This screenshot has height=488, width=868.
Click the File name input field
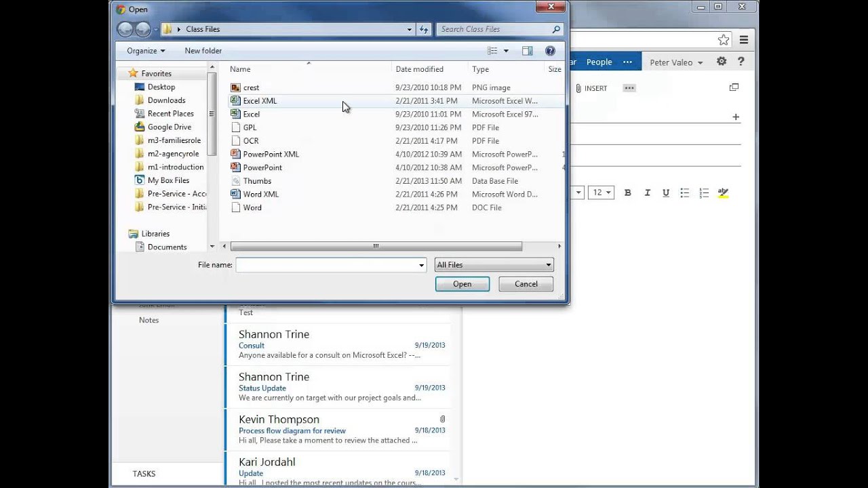(x=331, y=265)
